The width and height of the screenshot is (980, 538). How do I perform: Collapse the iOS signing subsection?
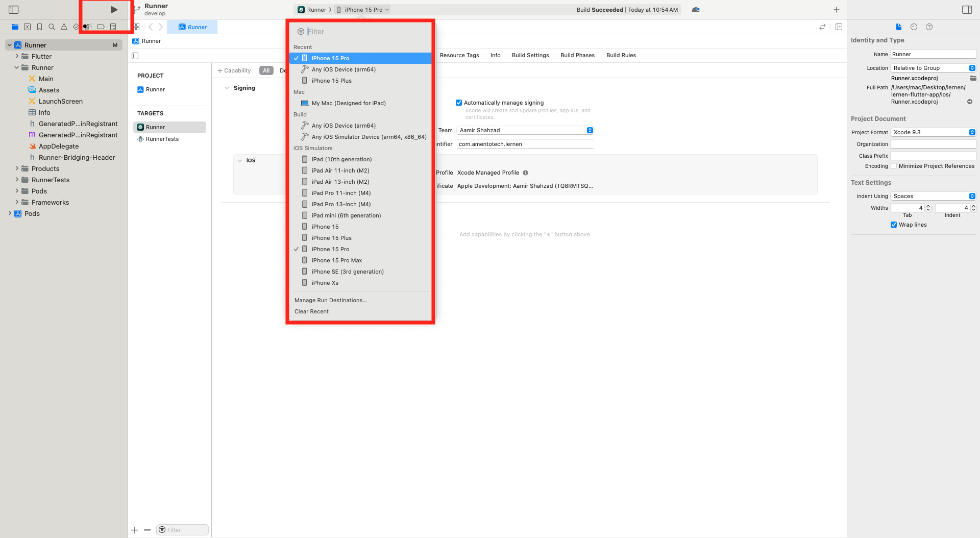pos(239,160)
